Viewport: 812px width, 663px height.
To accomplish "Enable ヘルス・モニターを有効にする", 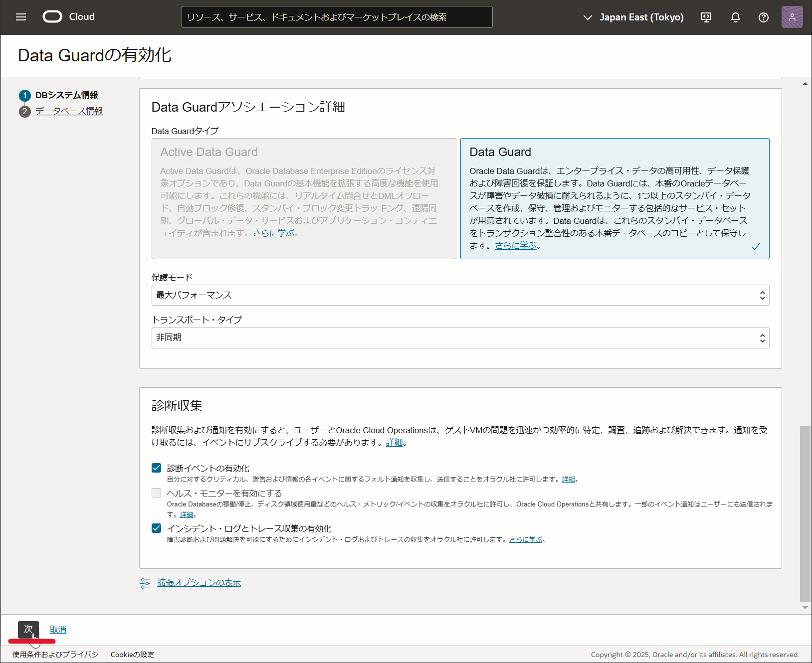I will coord(156,493).
